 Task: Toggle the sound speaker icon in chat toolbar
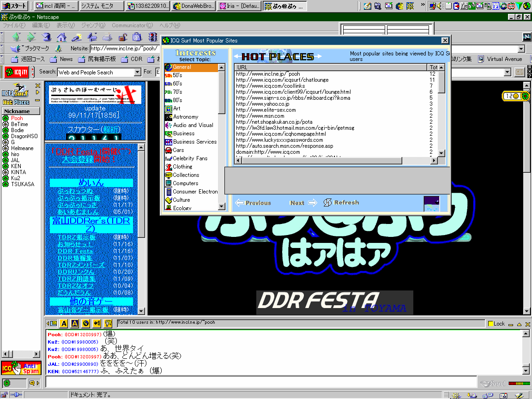pyautogui.click(x=97, y=323)
